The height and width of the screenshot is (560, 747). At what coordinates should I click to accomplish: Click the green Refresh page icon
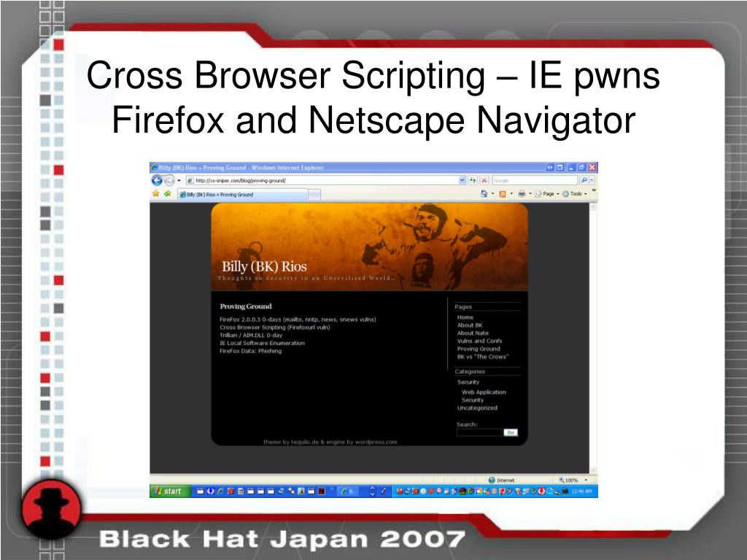point(473,181)
